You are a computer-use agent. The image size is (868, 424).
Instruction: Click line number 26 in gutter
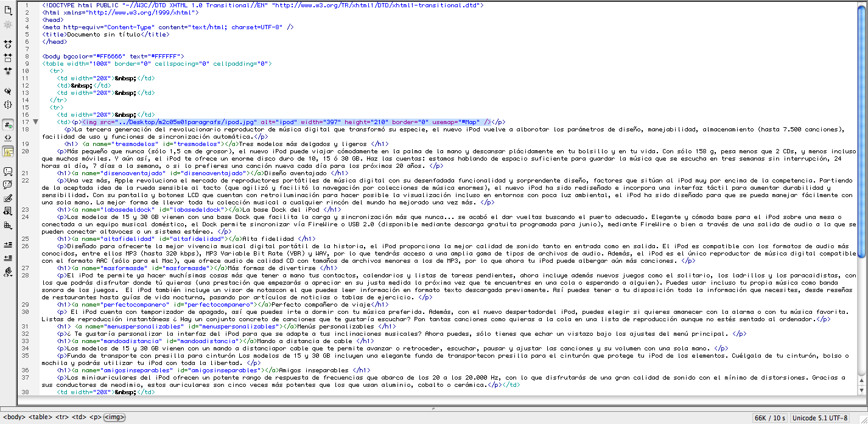coord(25,246)
